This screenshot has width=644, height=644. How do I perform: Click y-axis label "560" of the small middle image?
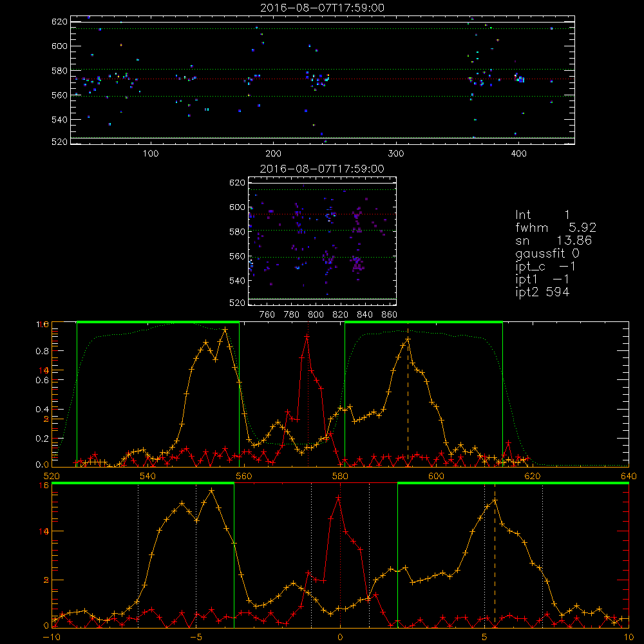click(237, 256)
